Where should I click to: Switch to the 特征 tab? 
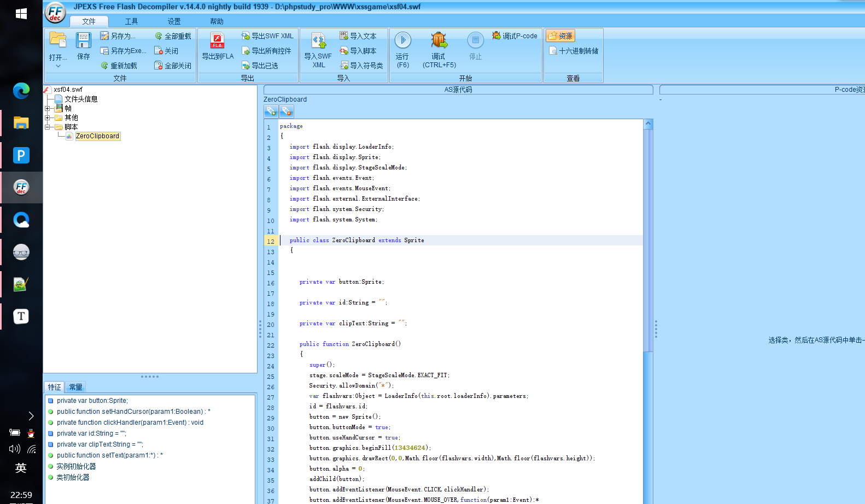[x=54, y=387]
